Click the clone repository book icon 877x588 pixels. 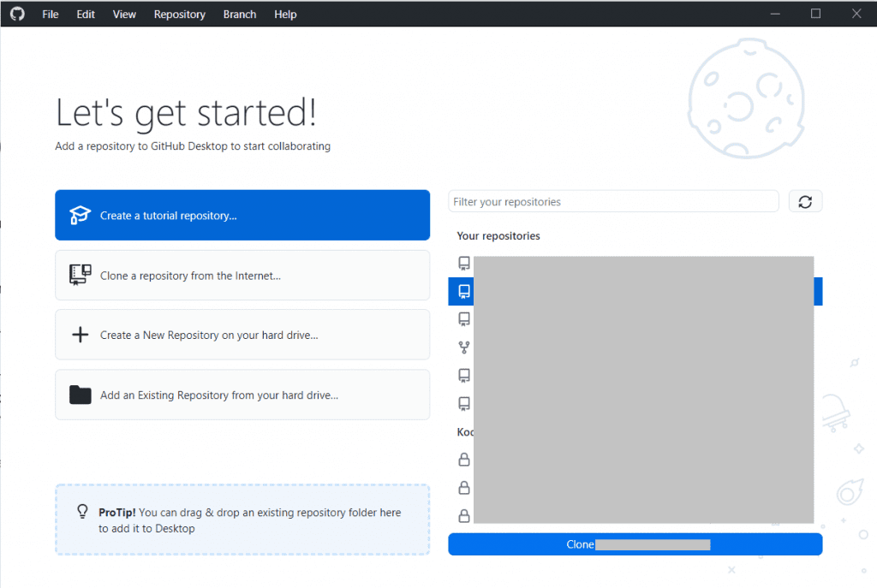click(80, 275)
